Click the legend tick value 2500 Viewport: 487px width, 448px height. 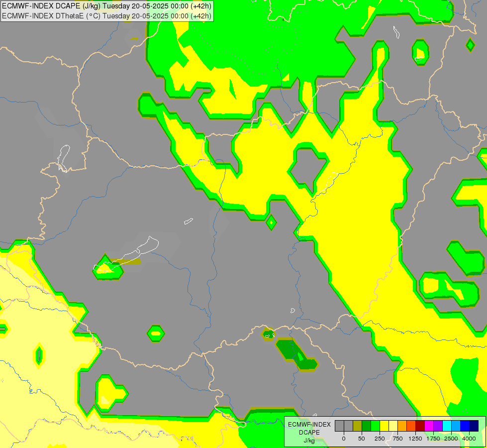451,439
